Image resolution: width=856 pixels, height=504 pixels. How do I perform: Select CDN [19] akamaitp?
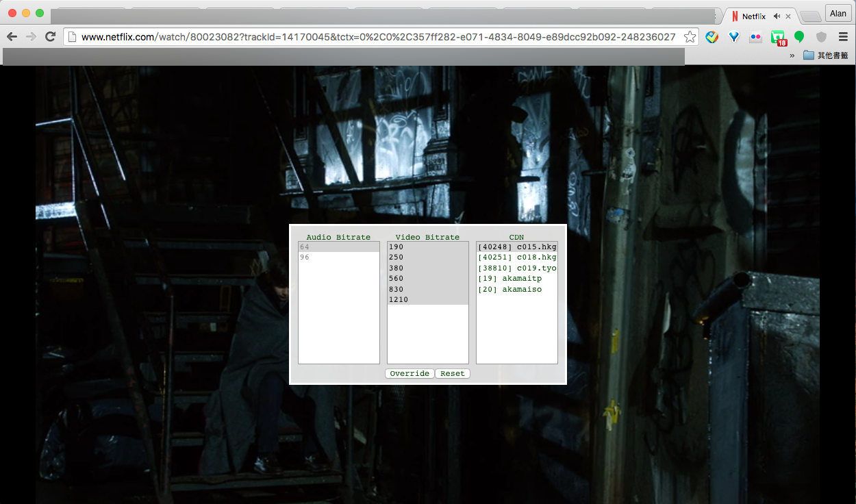517,279
